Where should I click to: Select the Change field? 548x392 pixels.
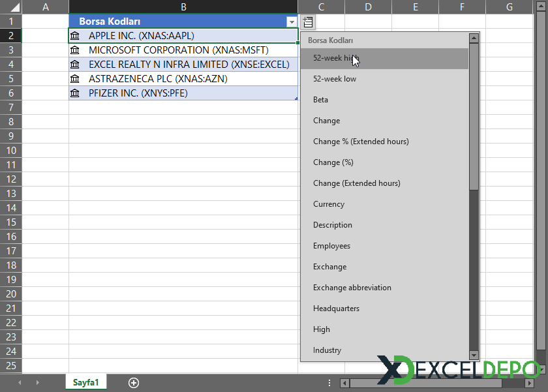pos(384,121)
